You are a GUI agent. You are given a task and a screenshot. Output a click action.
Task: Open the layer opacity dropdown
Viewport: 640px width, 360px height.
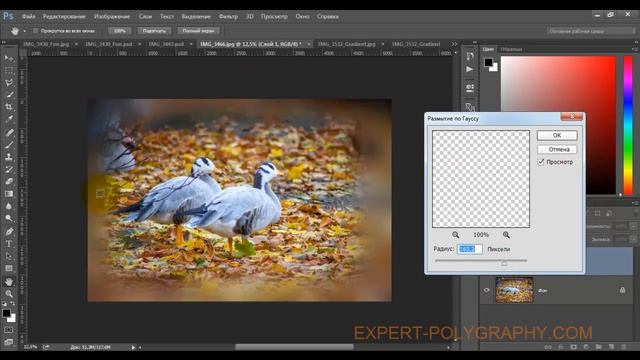633,226
